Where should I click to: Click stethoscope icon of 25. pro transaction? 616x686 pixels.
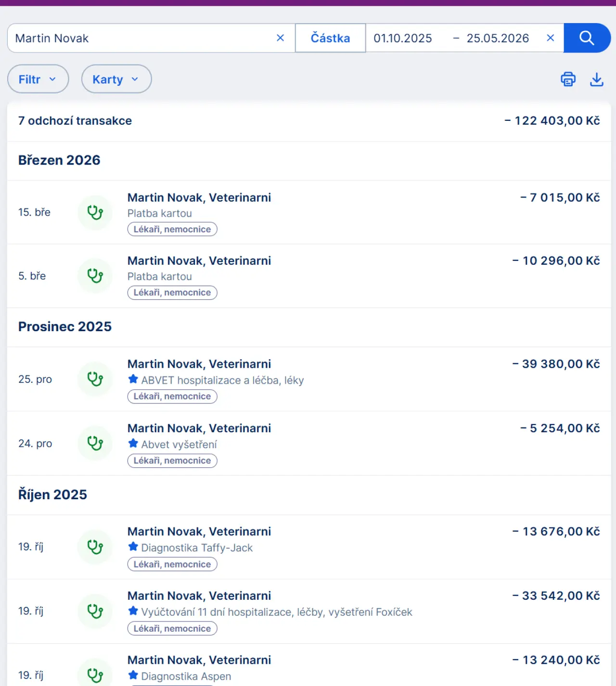95,379
